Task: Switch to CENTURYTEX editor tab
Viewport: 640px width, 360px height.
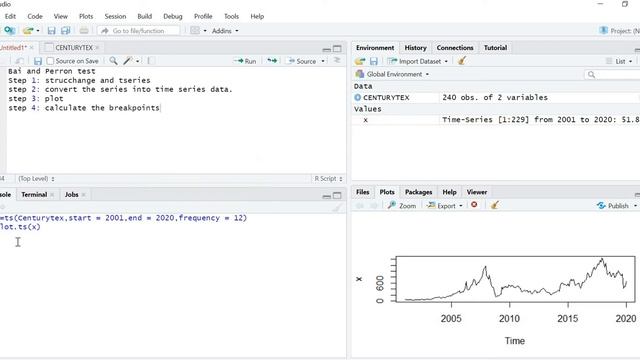Action: pyautogui.click(x=73, y=48)
